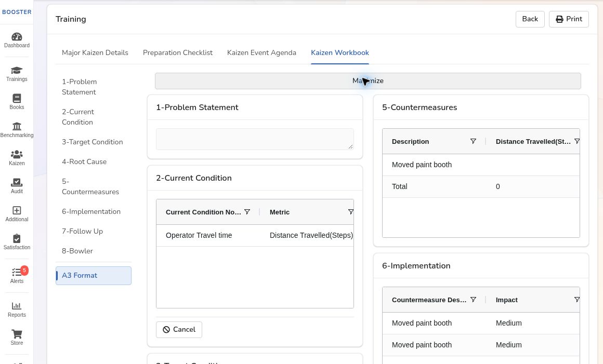
Task: Open the Dashboard sidebar icon
Action: 17,41
